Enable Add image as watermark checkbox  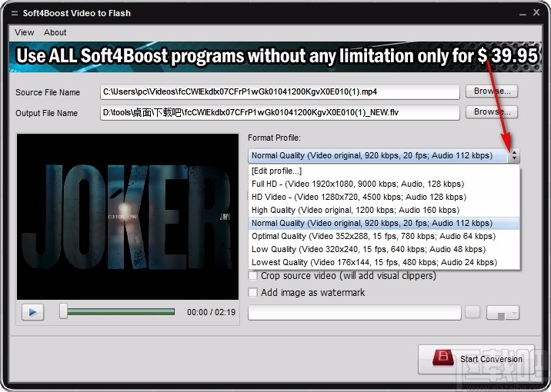click(252, 292)
